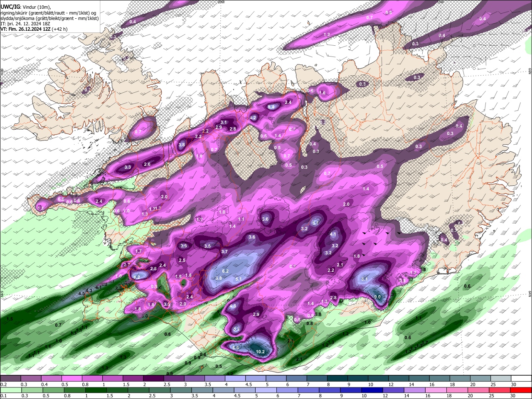Click the '(+42 h)' forecast offset text

(x=60, y=29)
